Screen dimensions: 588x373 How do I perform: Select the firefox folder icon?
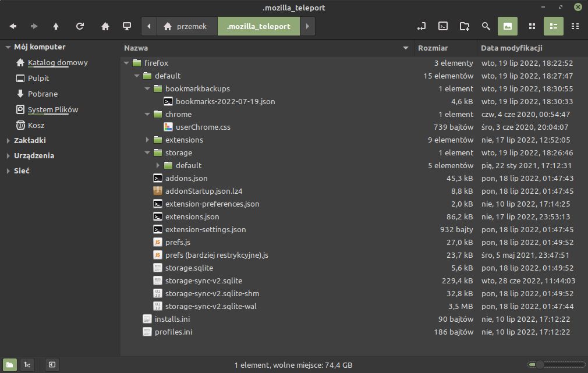pos(137,63)
